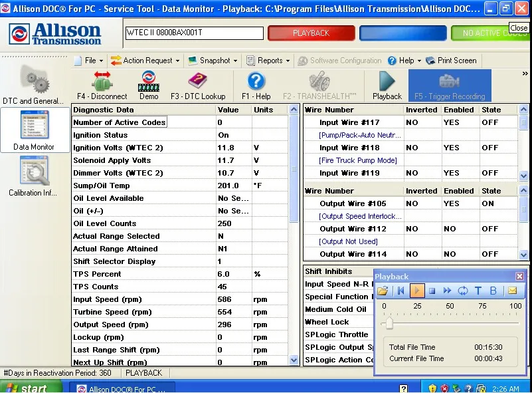This screenshot has width=532, height=393.
Task: Open file folder icon in Playback panel
Action: click(383, 291)
